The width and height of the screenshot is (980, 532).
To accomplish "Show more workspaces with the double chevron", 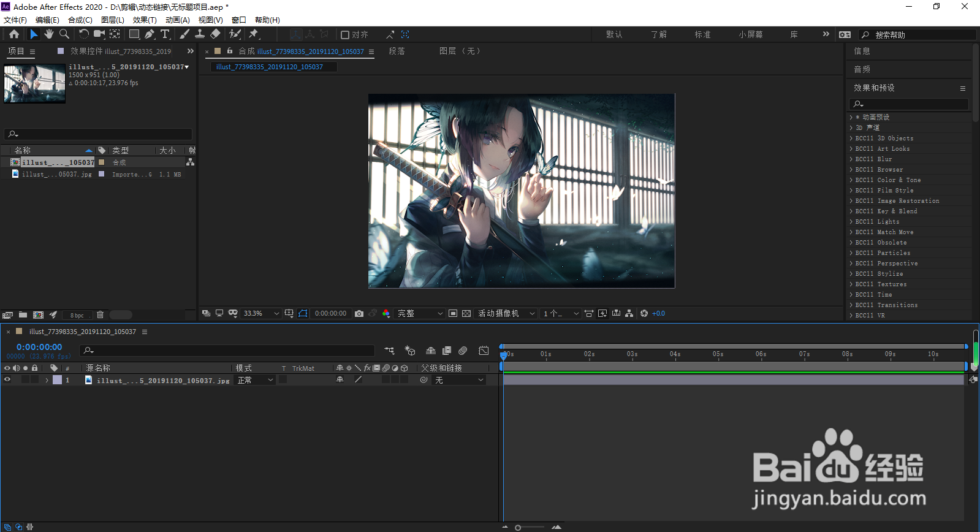I will [x=826, y=34].
